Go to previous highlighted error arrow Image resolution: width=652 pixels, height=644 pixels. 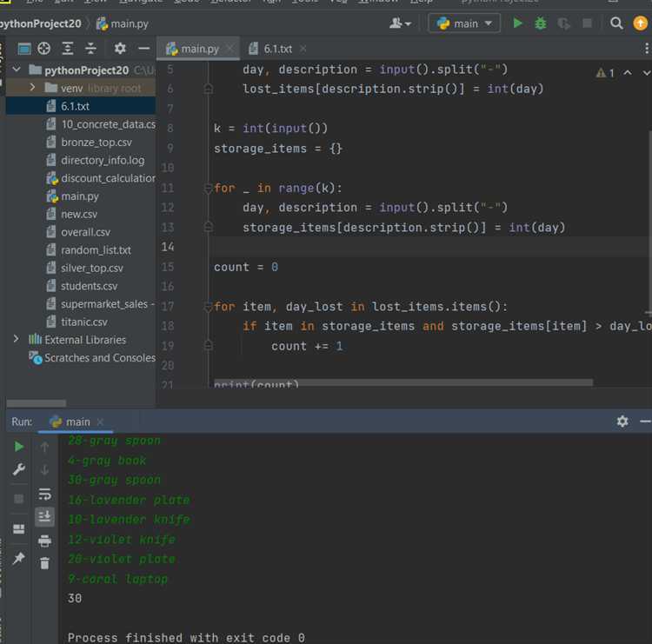tap(628, 73)
